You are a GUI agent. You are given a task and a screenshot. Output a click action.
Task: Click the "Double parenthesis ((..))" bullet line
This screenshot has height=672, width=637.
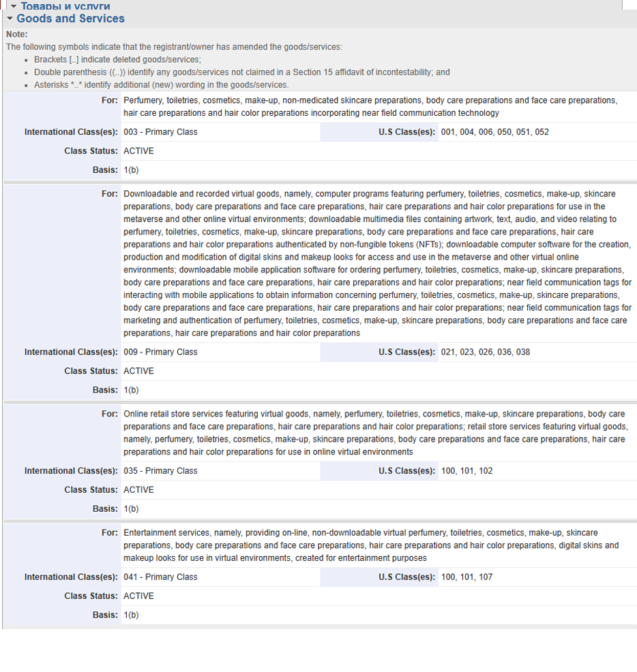pyautogui.click(x=242, y=72)
